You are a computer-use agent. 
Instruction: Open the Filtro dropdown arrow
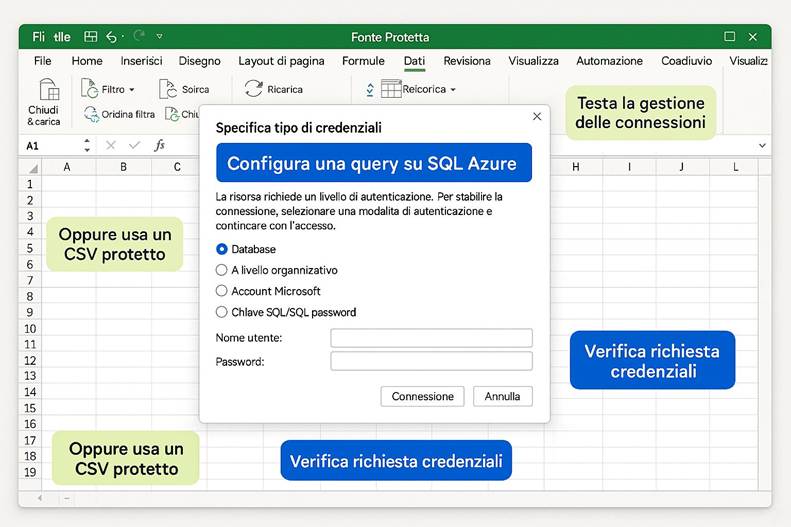pyautogui.click(x=131, y=90)
